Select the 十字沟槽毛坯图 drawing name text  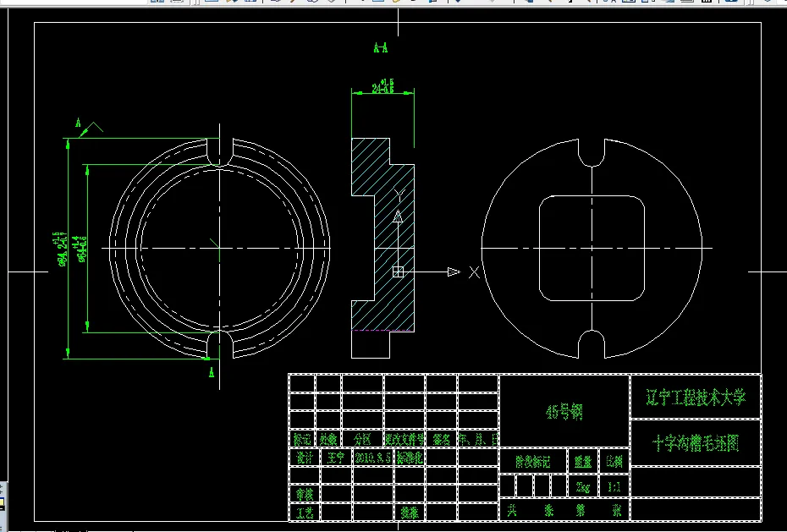[696, 444]
